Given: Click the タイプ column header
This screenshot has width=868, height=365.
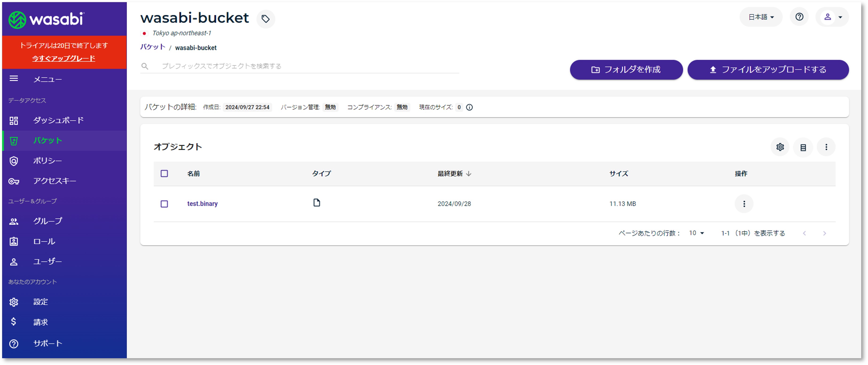Looking at the screenshot, I should (x=322, y=174).
